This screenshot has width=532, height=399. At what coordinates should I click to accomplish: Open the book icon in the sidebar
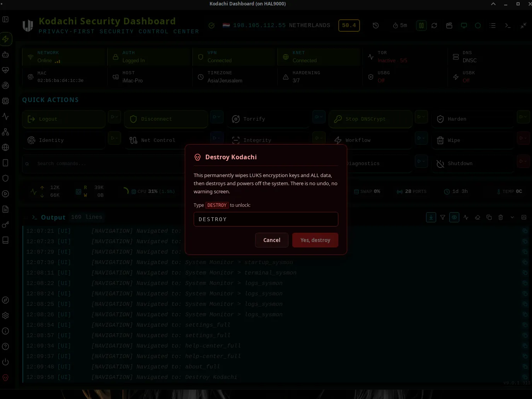tap(5, 240)
